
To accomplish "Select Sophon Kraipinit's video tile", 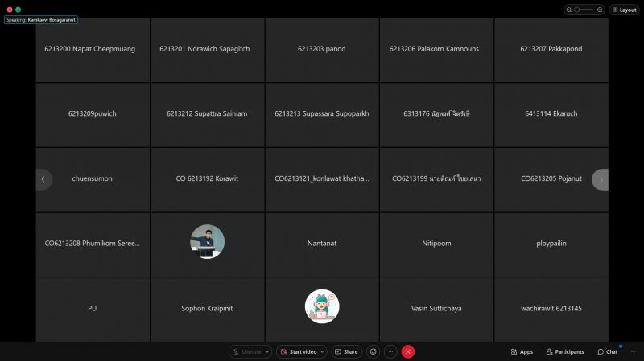I will pos(207,308).
